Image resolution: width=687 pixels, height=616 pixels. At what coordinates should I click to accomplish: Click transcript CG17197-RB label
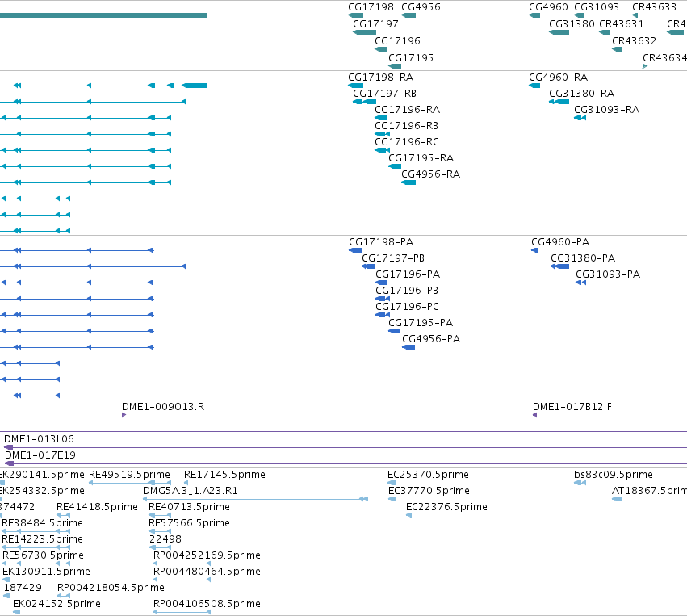point(385,94)
